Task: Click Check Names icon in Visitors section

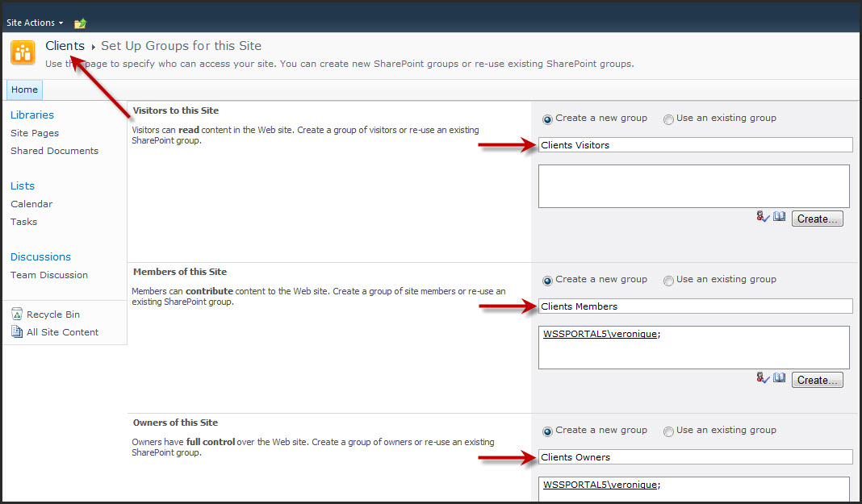Action: point(763,217)
